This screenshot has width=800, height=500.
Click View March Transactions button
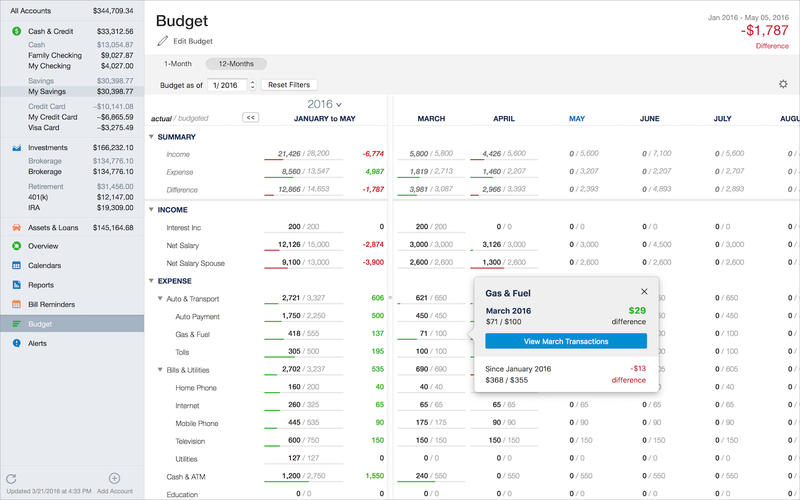click(x=566, y=341)
